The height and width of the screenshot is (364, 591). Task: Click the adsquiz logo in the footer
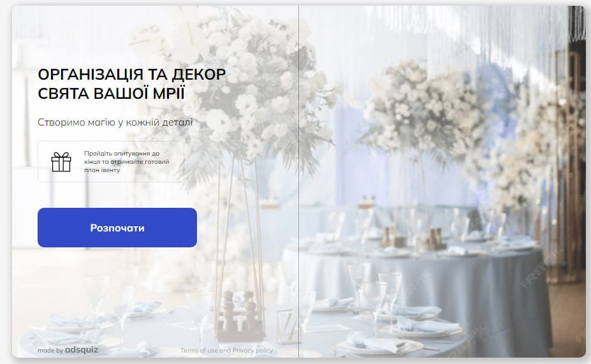tap(82, 350)
